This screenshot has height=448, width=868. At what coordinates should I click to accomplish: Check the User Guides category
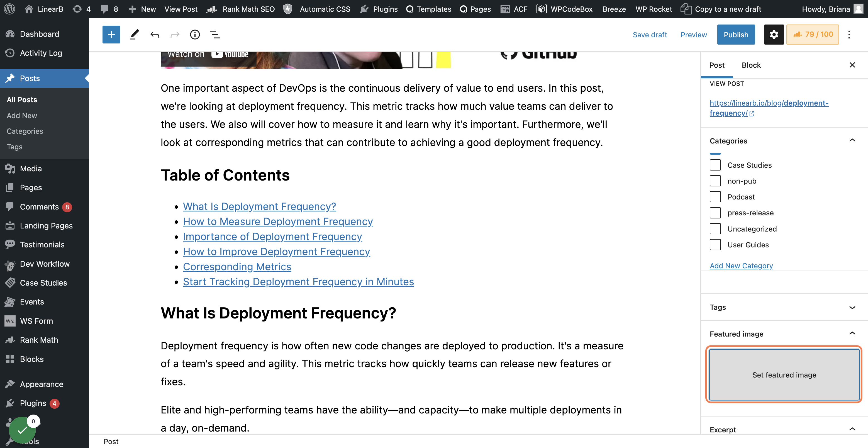[715, 245]
